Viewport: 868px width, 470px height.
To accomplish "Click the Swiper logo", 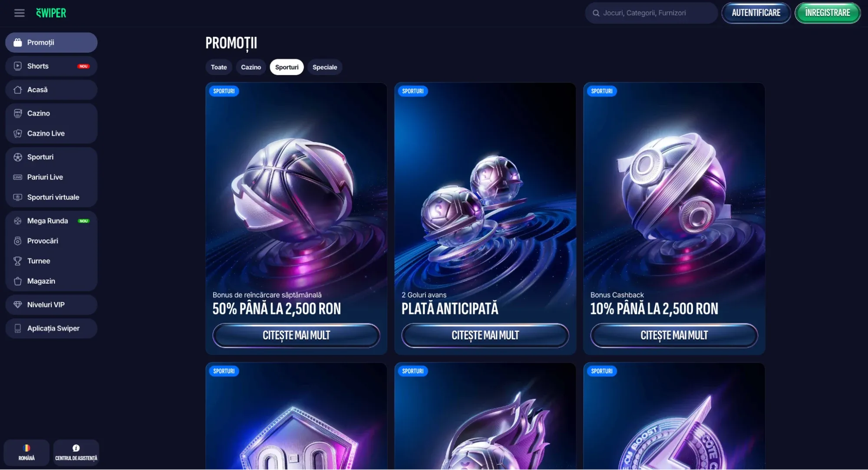I will pos(51,13).
